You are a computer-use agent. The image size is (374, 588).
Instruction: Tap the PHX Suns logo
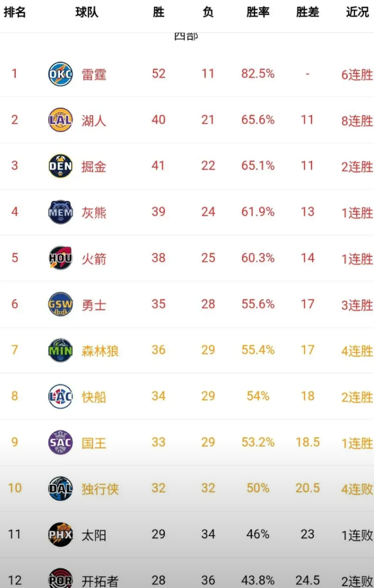(x=61, y=535)
